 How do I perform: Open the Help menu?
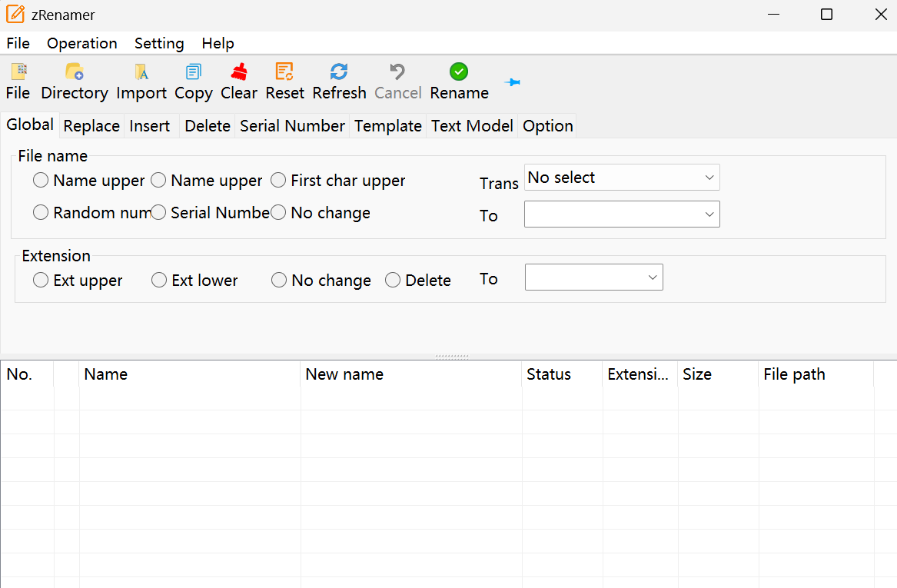pos(218,43)
